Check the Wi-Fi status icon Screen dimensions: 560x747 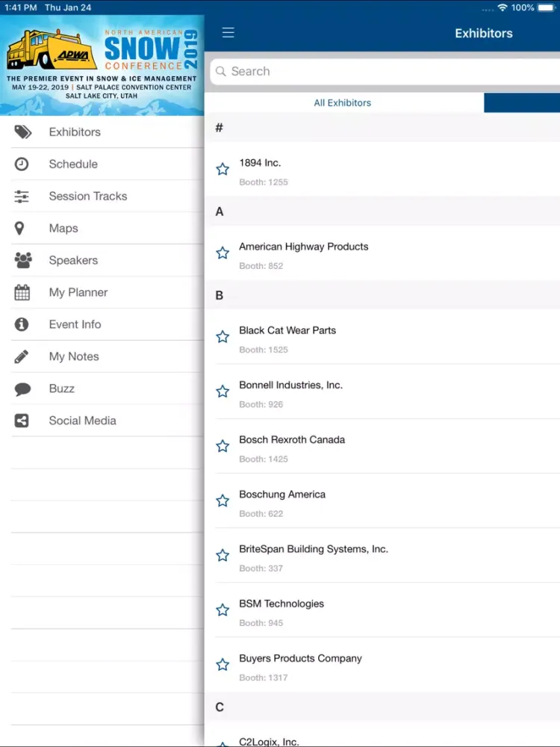pyautogui.click(x=502, y=7)
